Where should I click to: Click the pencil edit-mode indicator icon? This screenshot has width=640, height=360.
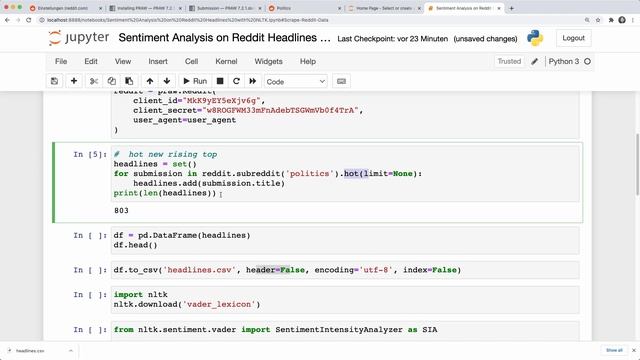point(534,62)
